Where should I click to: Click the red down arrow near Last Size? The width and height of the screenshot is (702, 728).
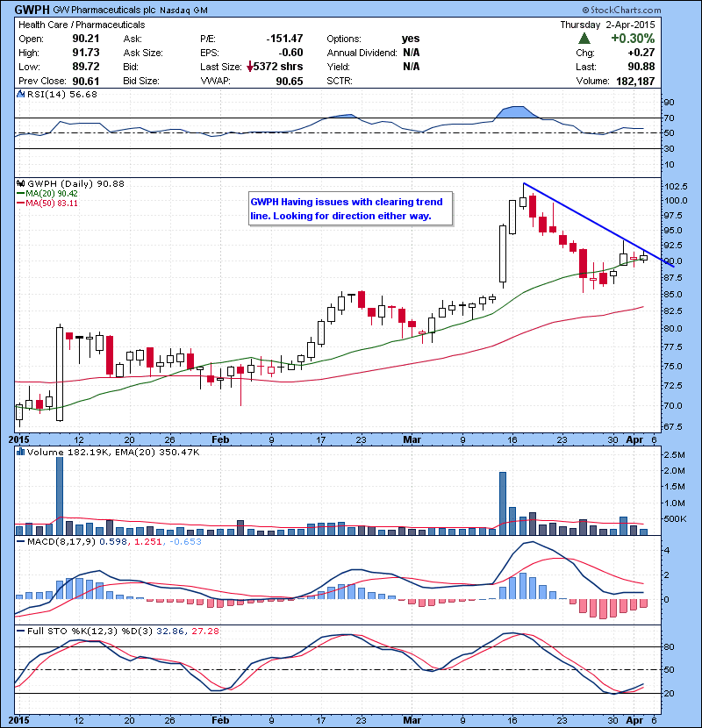point(250,67)
